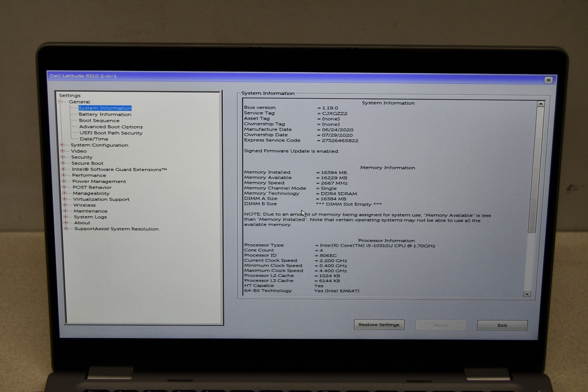Viewport: 588px width, 392px height.
Task: Expand the Virtualization Support node
Action: coord(65,199)
